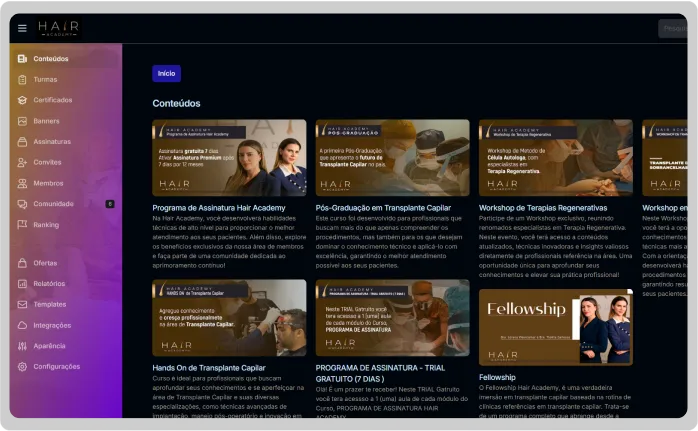The image size is (698, 431).
Task: Click the Certificados graduation cap icon
Action: 22,100
